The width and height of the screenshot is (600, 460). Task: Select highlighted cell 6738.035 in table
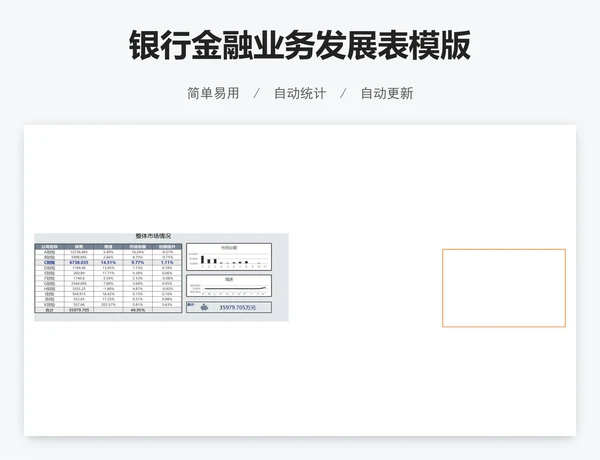click(79, 263)
